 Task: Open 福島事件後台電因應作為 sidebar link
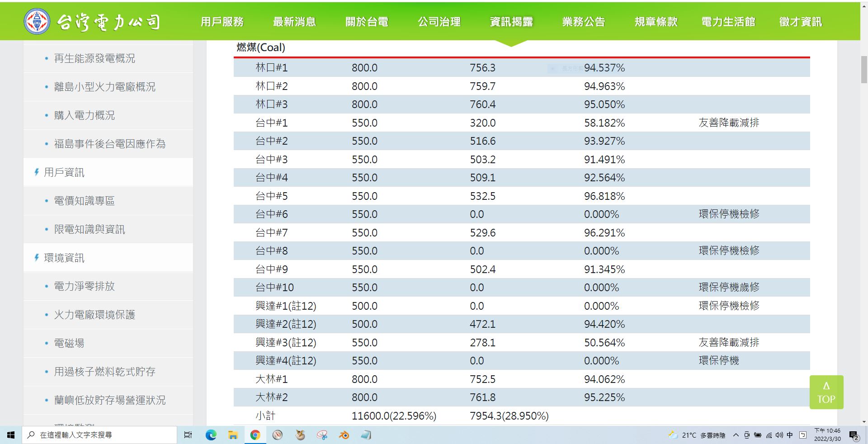click(110, 144)
